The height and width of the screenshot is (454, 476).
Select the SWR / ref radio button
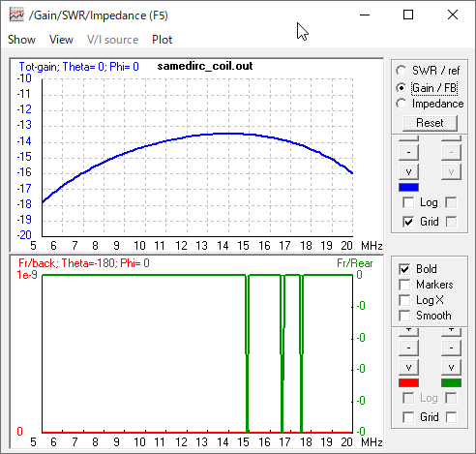click(x=428, y=71)
